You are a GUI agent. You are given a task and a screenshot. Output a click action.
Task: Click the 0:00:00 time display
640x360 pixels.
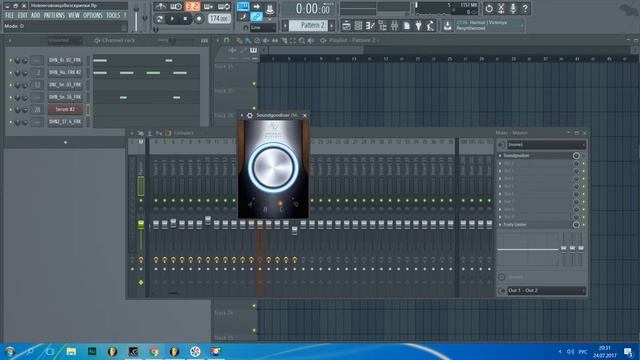[313, 9]
